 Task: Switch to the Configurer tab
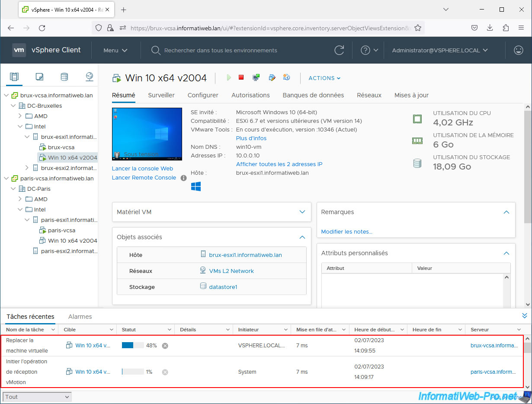[x=203, y=95]
